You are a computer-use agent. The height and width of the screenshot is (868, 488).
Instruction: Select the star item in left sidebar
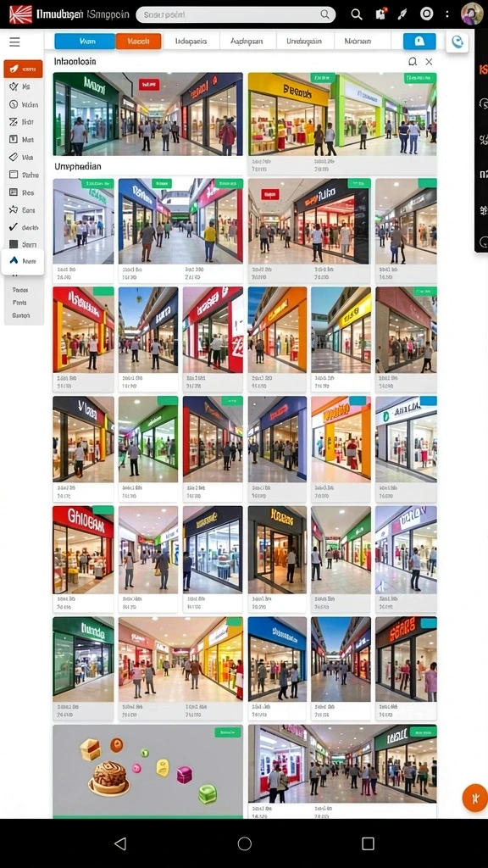tap(23, 210)
